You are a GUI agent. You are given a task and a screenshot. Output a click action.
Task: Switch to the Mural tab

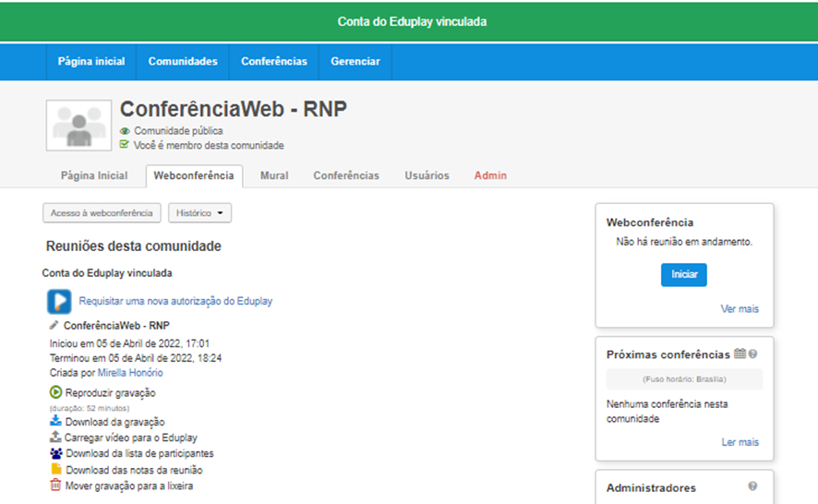274,175
